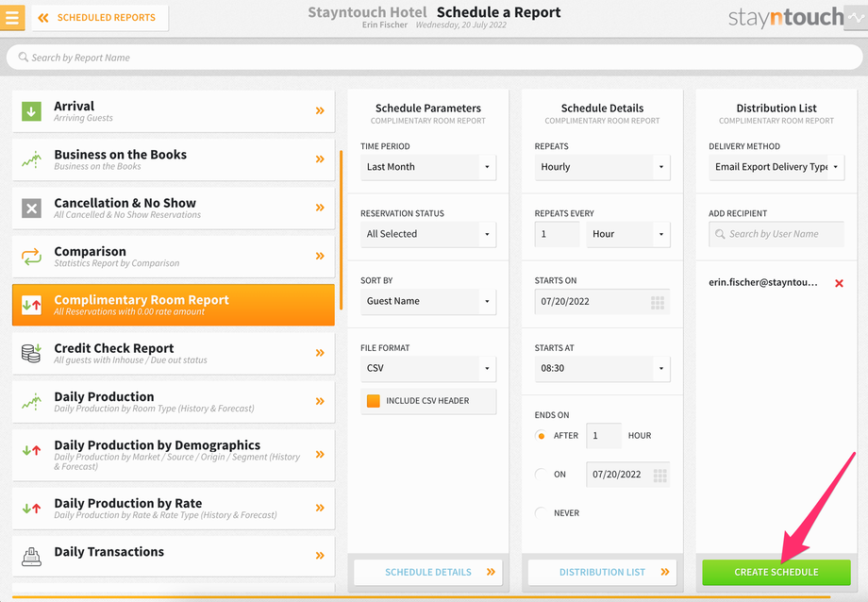
Task: Click the Daily Transactions register icon
Action: coord(31,556)
